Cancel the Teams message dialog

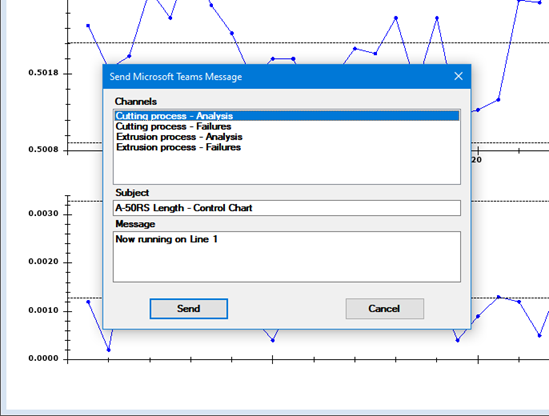384,308
